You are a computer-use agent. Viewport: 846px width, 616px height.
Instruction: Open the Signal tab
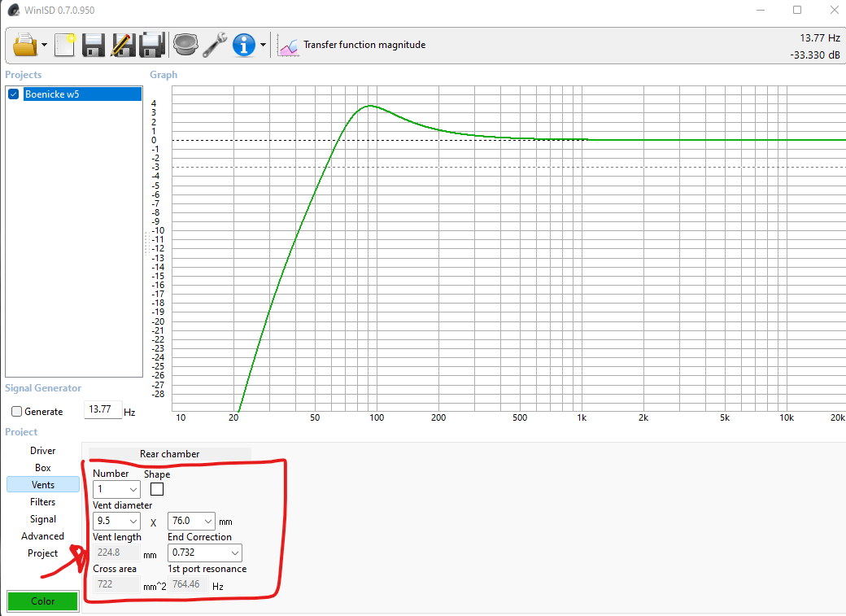pos(42,519)
